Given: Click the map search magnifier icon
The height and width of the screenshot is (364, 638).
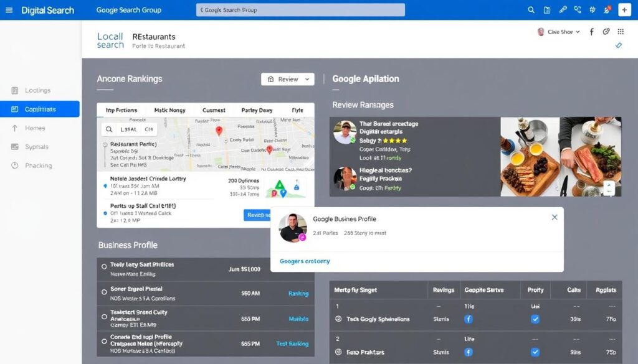Looking at the screenshot, I should point(109,129).
